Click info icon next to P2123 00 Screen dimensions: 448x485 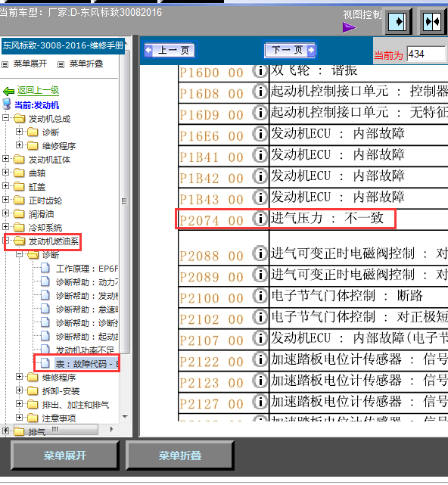click(x=260, y=381)
